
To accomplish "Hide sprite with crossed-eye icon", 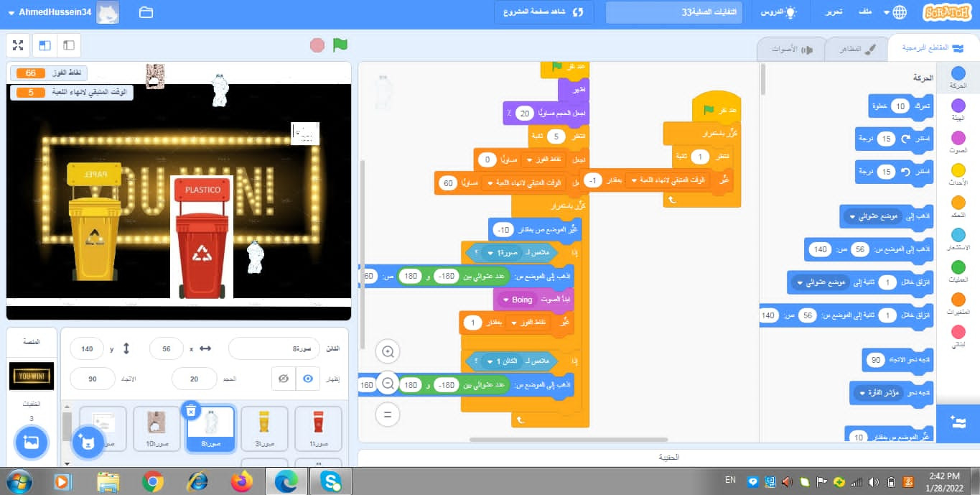I will coord(284,379).
